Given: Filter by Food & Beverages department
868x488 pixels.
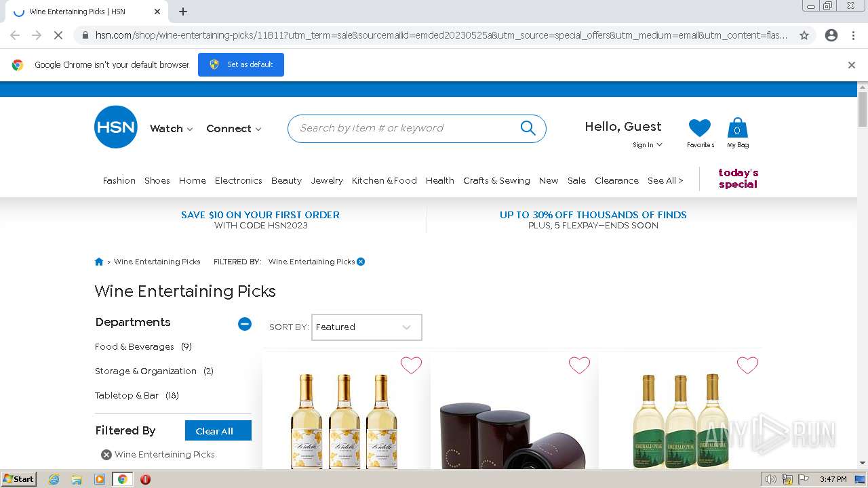Looking at the screenshot, I should (143, 346).
